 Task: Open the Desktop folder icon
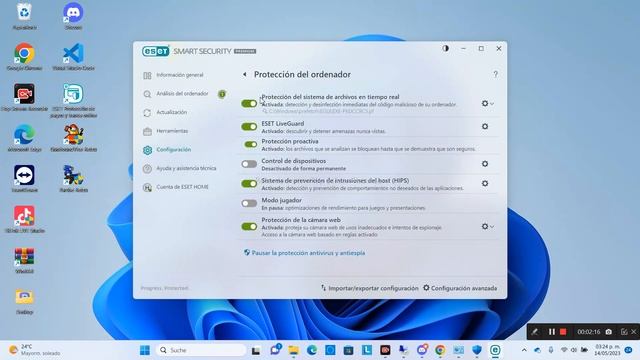[24, 301]
